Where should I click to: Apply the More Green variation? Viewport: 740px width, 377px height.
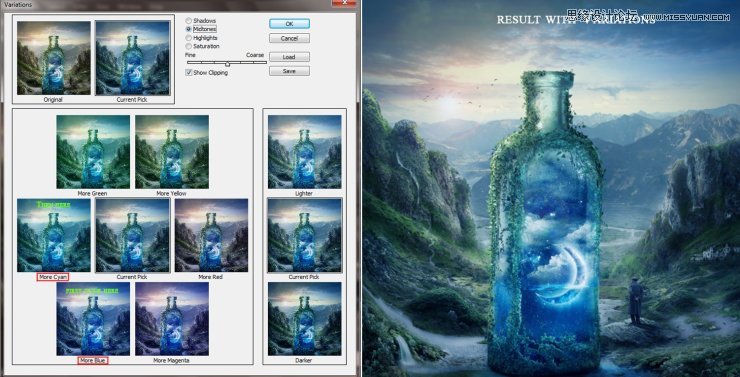coord(93,152)
